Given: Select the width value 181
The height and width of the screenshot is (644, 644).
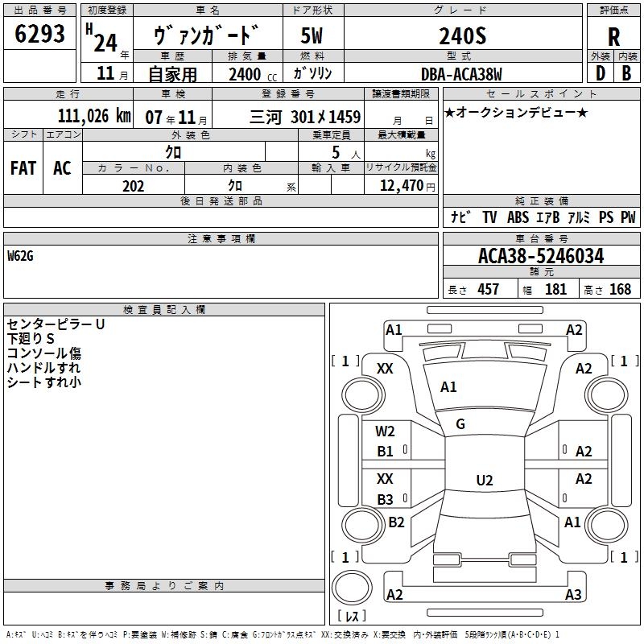Looking at the screenshot, I should coord(555,289).
